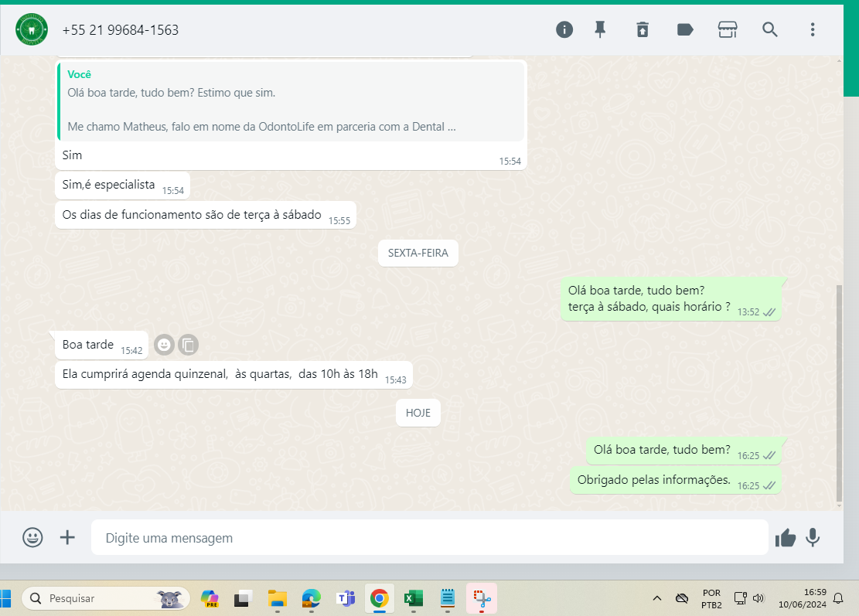Open the three-dot chat menu
Screen dimensions: 859x616
813,29
